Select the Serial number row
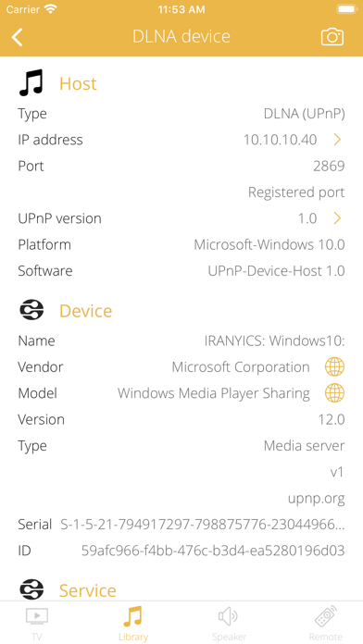 point(181,525)
